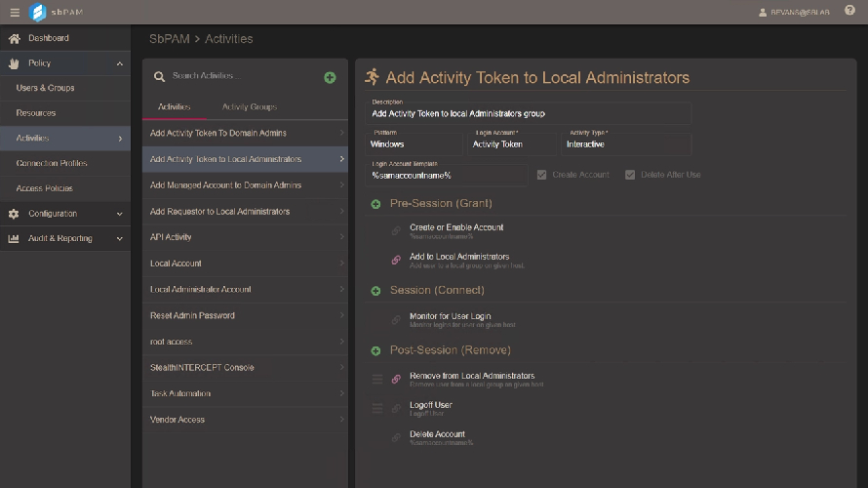Open Delete Account step
The width and height of the screenshot is (868, 488).
(x=437, y=434)
